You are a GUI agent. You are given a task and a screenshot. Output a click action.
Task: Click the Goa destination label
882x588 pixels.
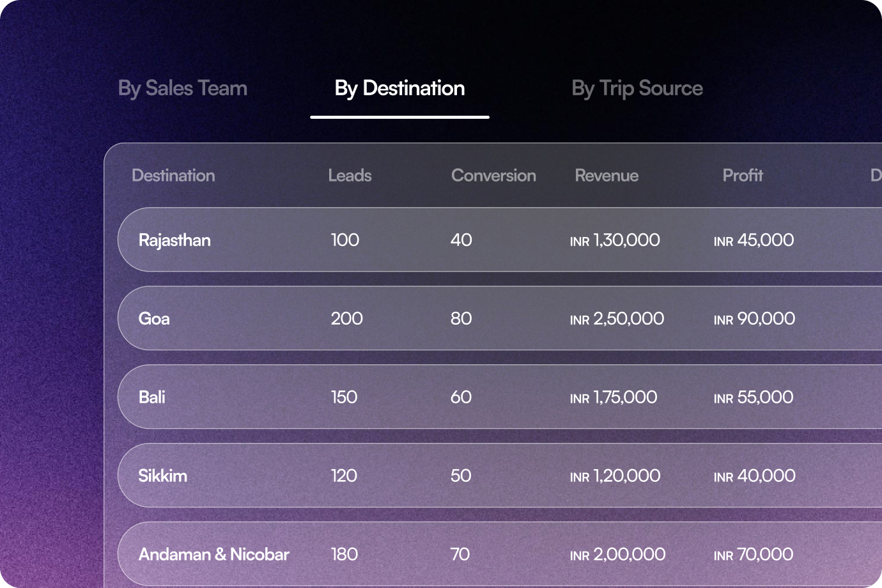coord(153,318)
